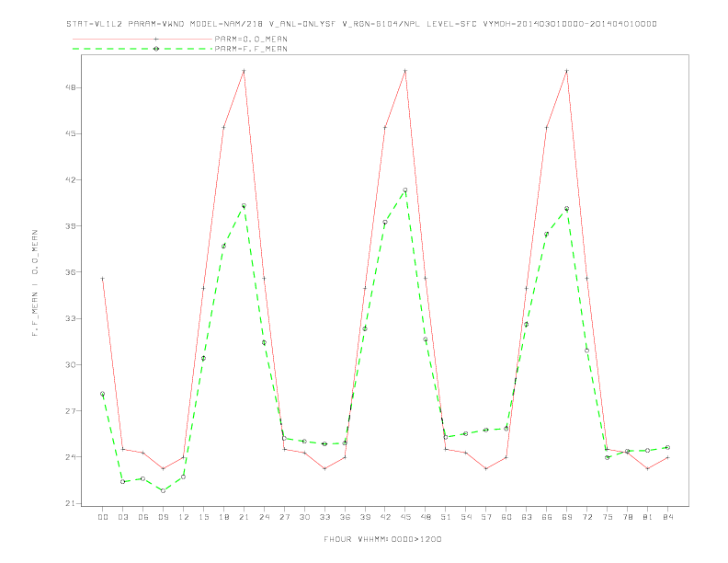Click the y-axis tick label 36

point(70,272)
